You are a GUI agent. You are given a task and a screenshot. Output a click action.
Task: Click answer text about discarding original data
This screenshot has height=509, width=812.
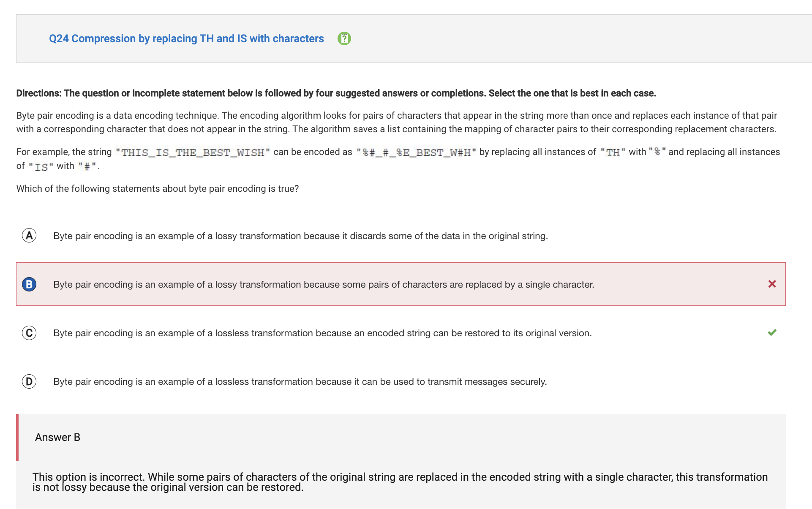click(300, 236)
